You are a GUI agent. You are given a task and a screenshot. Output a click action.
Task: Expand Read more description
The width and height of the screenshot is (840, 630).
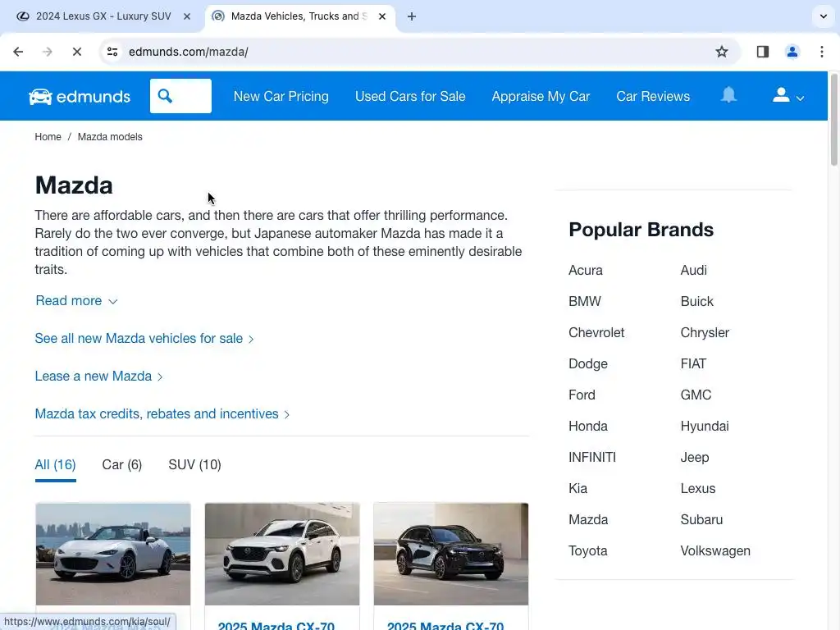[x=76, y=300]
